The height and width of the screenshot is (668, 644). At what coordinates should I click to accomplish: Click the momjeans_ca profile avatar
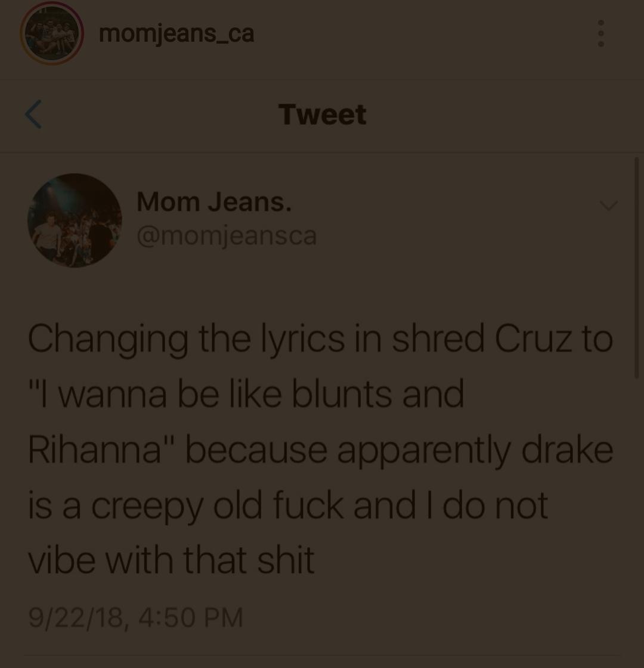(52, 33)
